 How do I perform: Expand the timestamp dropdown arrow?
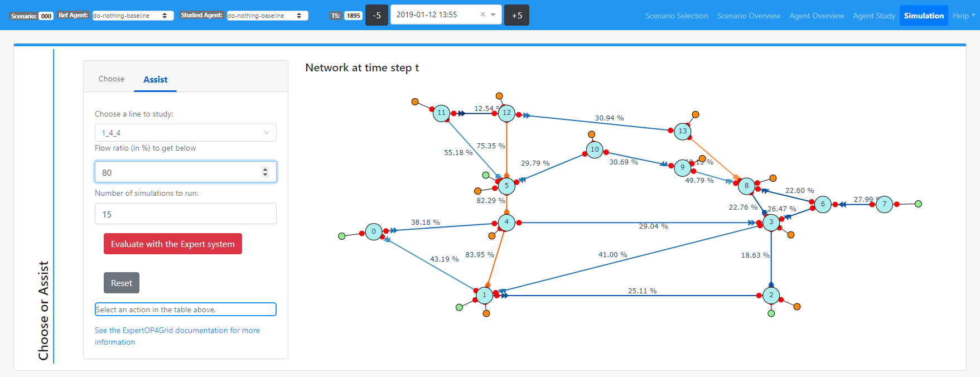click(x=493, y=15)
